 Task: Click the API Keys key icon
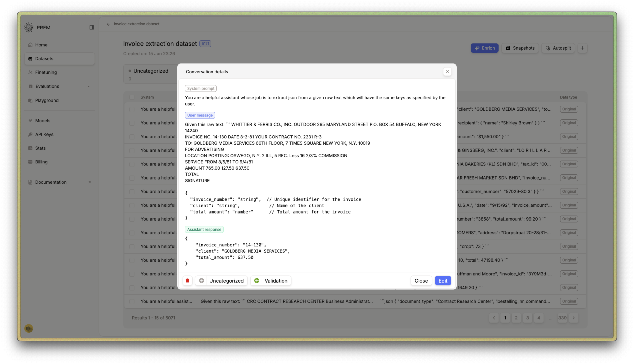31,134
